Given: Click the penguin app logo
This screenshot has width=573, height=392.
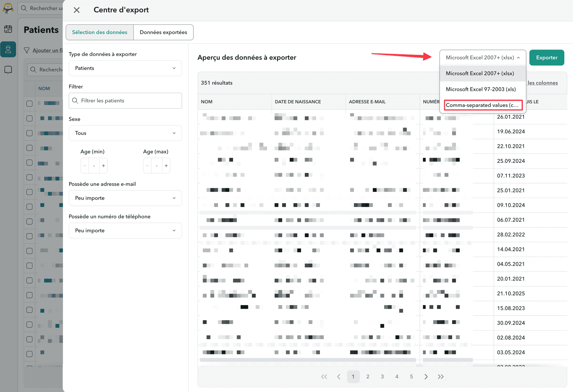Looking at the screenshot, I should [x=8, y=8].
